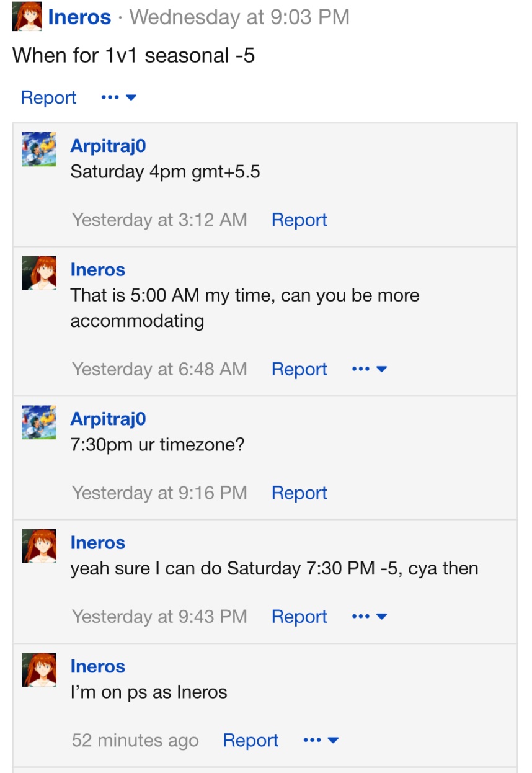This screenshot has height=773, width=532.
Task: Report the 5:00 AM my time comment
Action: 299,369
